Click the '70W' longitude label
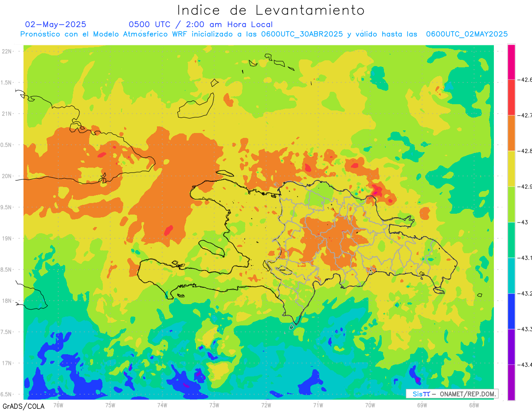 point(370,405)
